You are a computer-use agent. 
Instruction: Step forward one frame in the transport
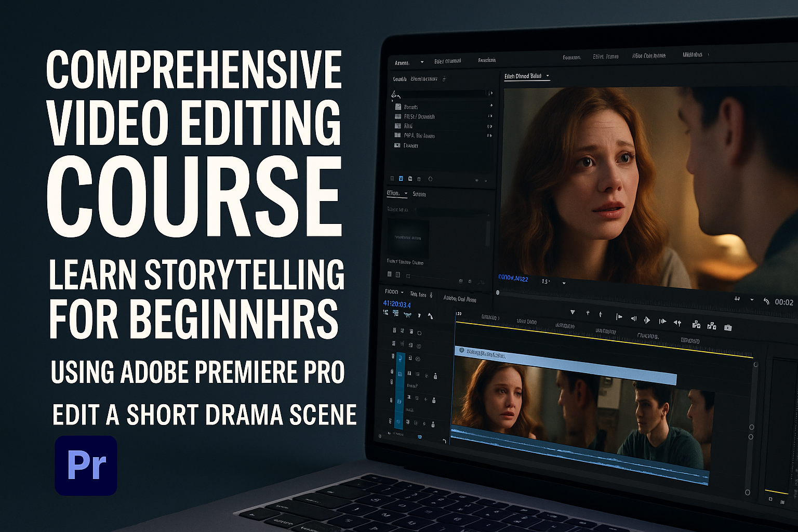click(x=662, y=321)
